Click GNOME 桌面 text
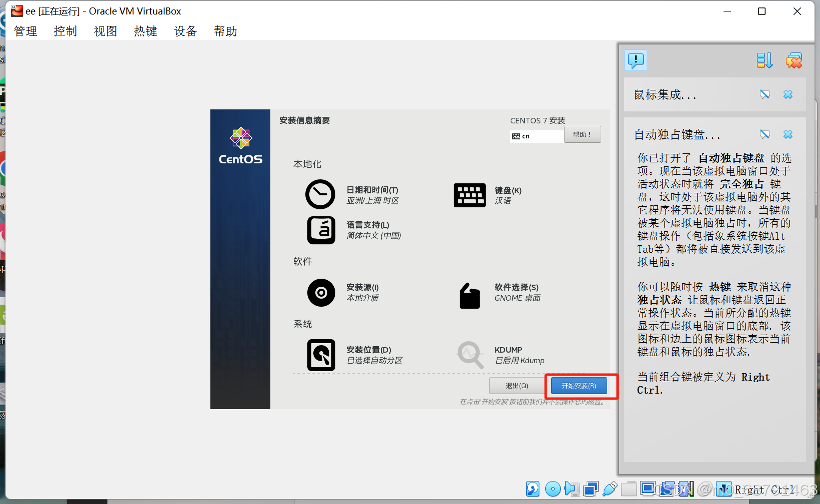This screenshot has width=820, height=504. click(x=517, y=298)
